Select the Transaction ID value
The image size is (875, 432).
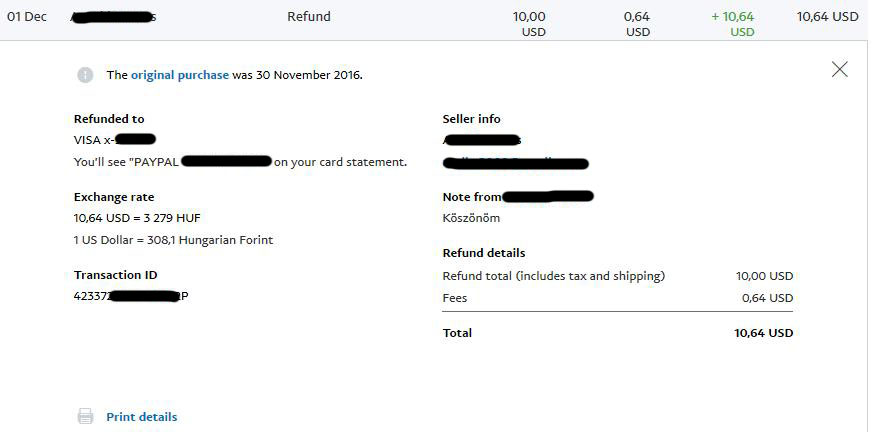pos(131,296)
